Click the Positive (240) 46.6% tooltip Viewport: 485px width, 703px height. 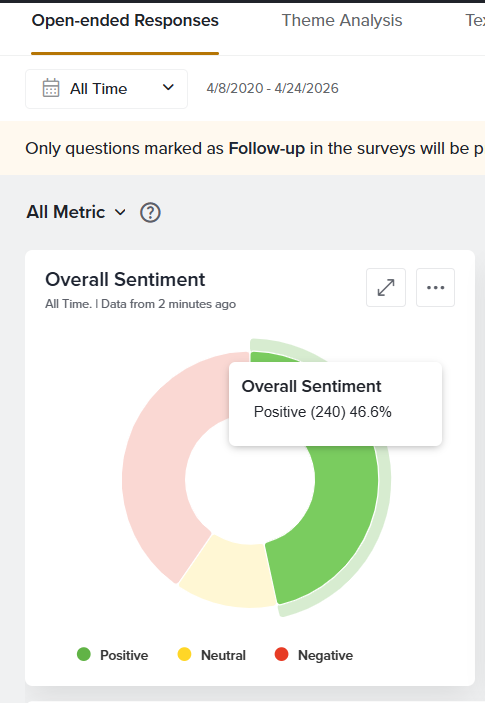click(x=335, y=404)
